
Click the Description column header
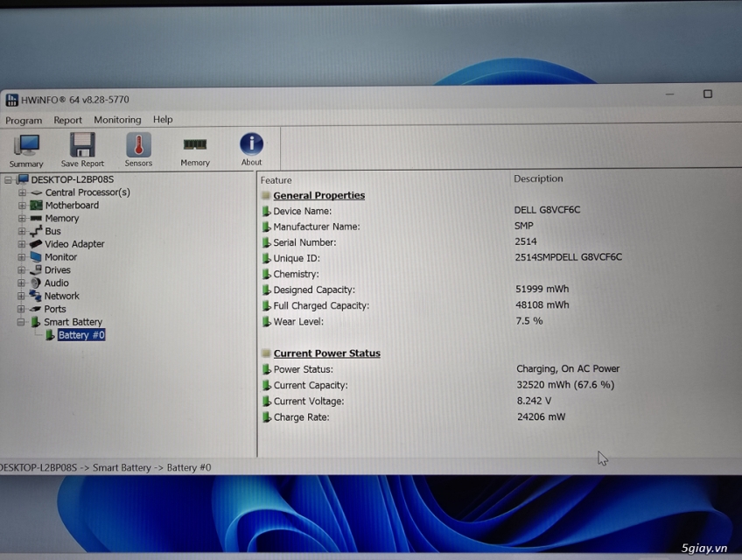coord(538,178)
